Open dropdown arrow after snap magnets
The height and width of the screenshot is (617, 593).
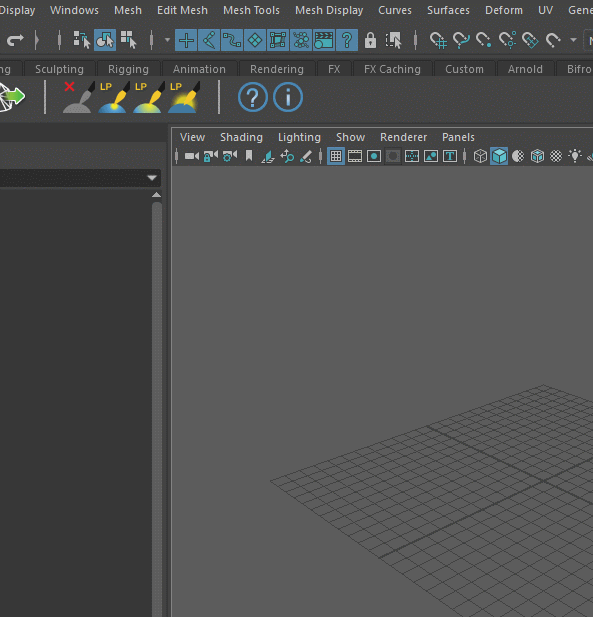(573, 40)
